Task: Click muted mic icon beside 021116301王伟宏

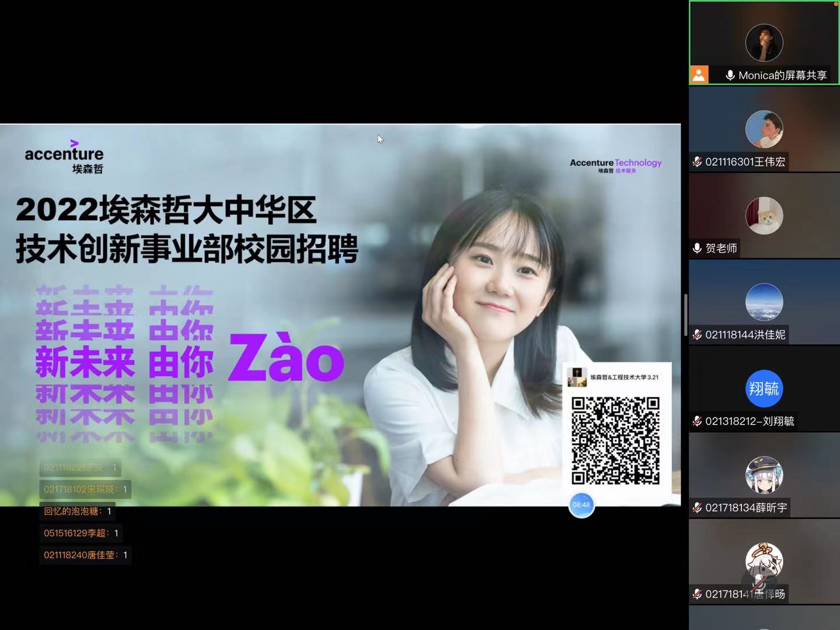Action: pos(697,162)
